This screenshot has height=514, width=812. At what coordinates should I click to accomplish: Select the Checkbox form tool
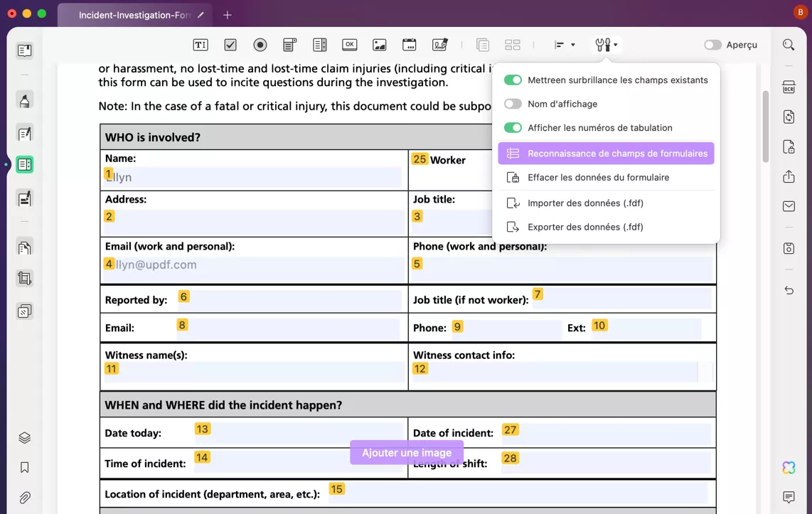(230, 45)
